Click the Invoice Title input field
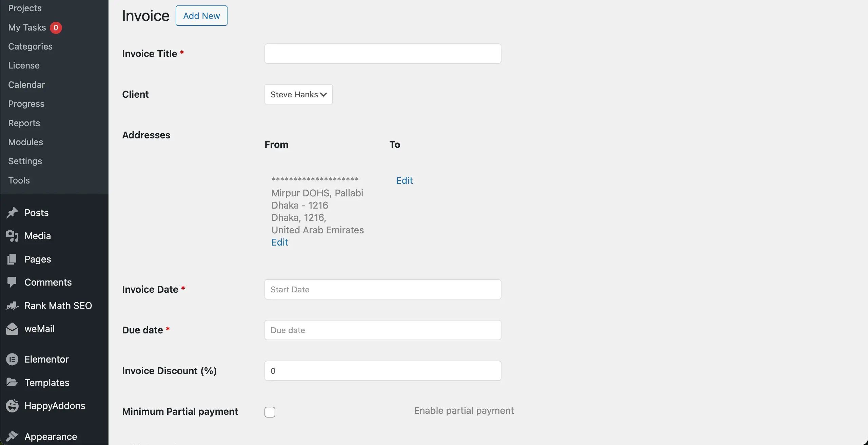The image size is (868, 445). (x=382, y=53)
